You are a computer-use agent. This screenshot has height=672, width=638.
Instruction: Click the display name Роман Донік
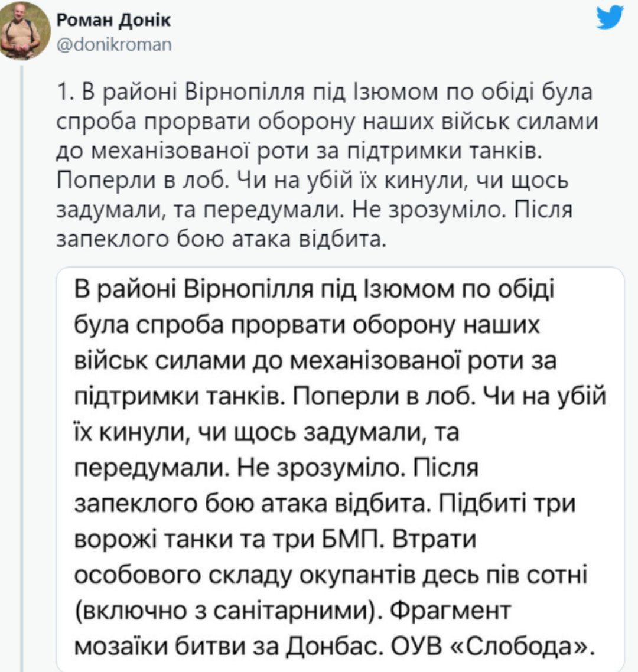point(113,19)
